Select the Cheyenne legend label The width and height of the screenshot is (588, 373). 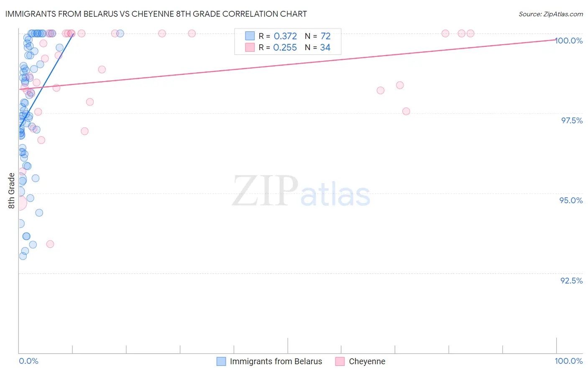point(367,361)
